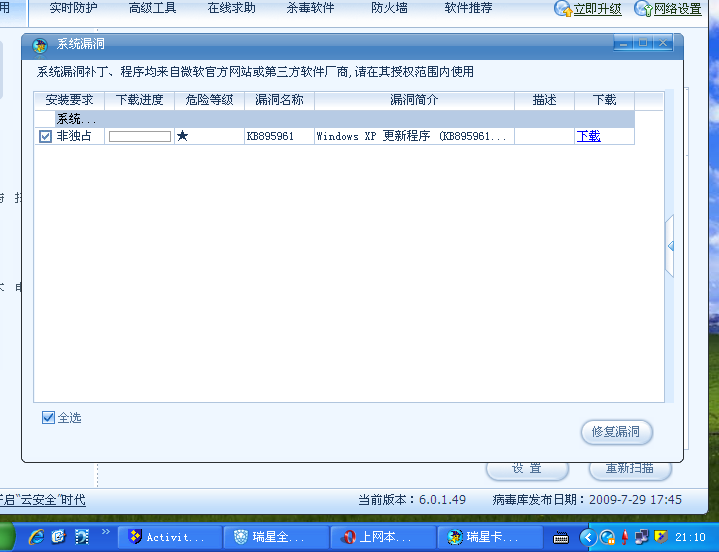Switch to the 瑞星卡... taskbar window
The height and width of the screenshot is (552, 719).
(490, 537)
